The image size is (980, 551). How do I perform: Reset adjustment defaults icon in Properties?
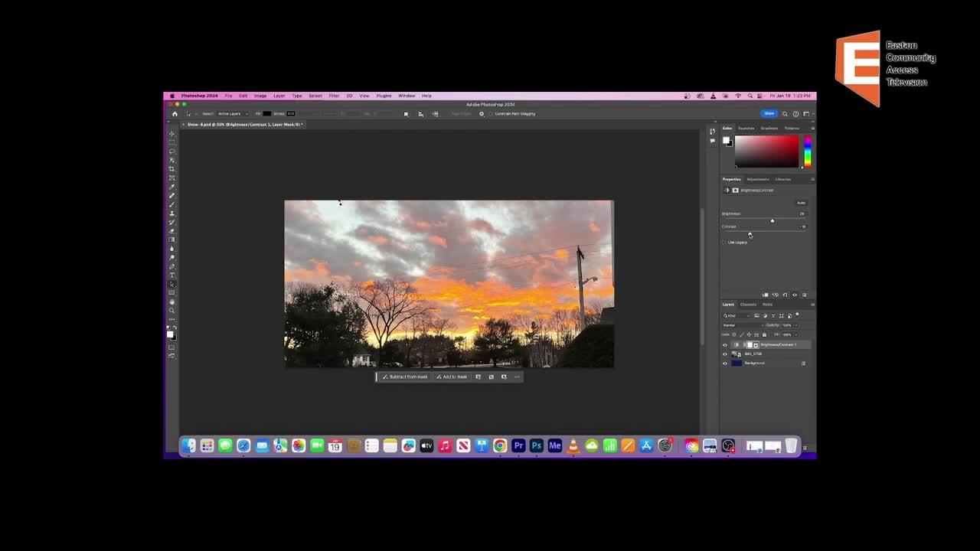pos(785,295)
